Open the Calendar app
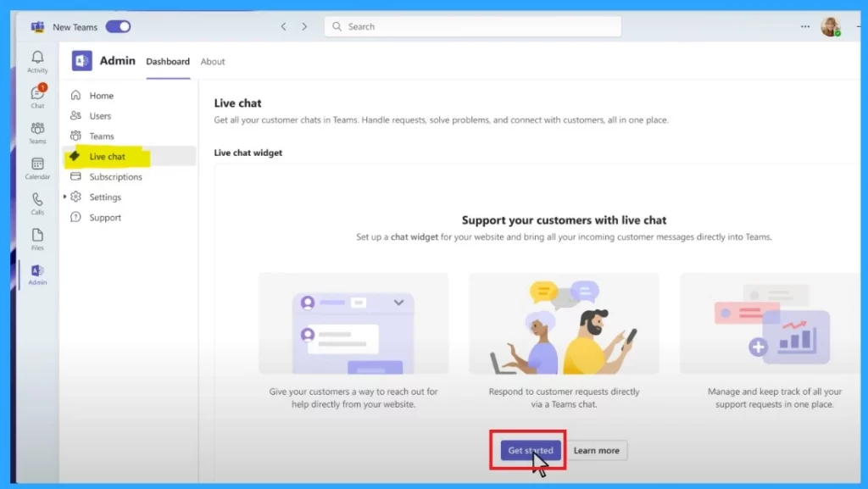Image resolution: width=868 pixels, height=489 pixels. pyautogui.click(x=37, y=168)
